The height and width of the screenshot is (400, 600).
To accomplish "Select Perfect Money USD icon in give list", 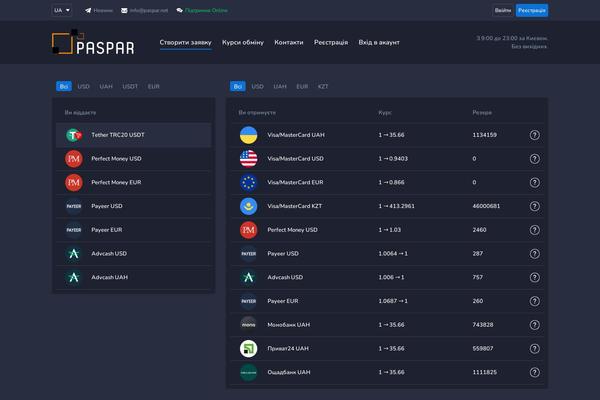I will pos(74,159).
